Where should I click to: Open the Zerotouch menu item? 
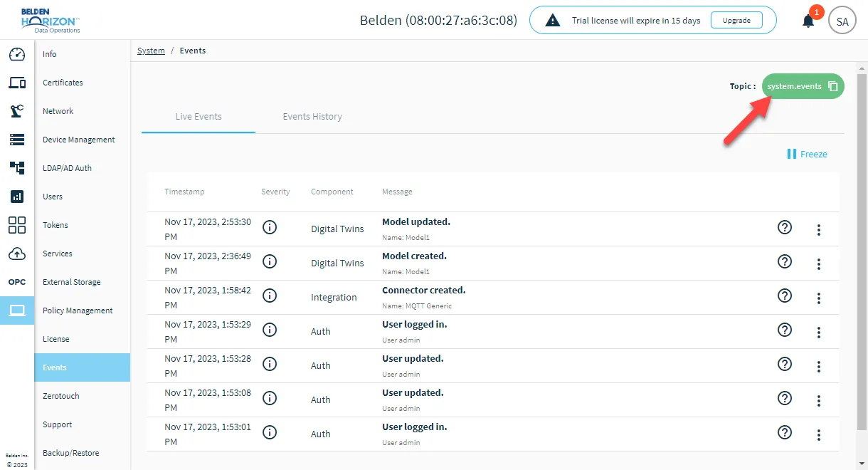(83, 396)
